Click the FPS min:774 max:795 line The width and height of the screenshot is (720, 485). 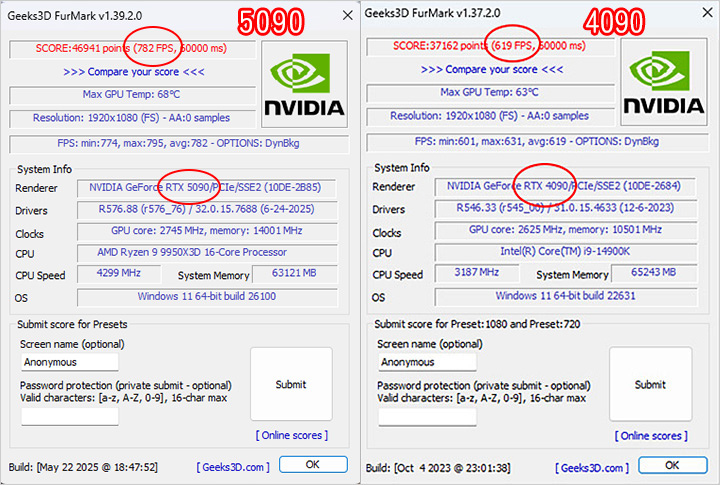point(179,144)
